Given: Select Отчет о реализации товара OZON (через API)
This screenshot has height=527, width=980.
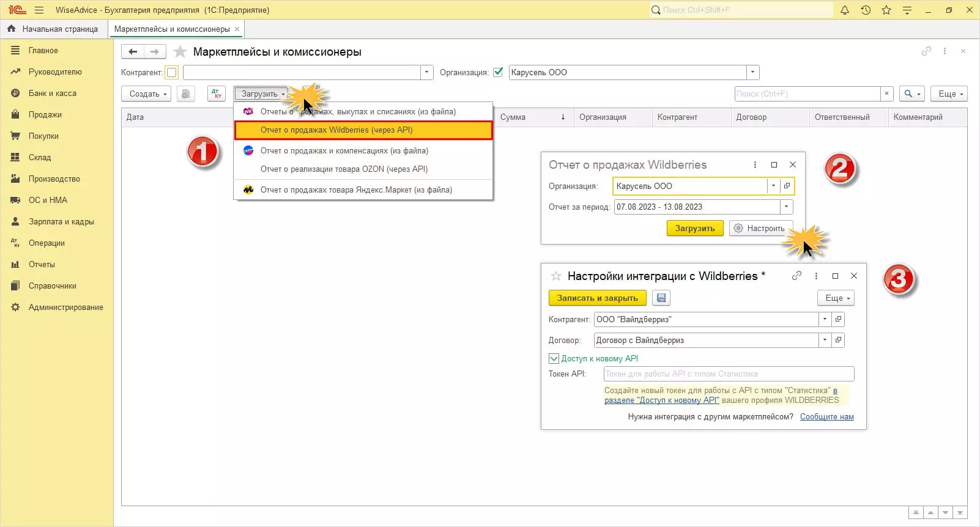Looking at the screenshot, I should coord(363,169).
